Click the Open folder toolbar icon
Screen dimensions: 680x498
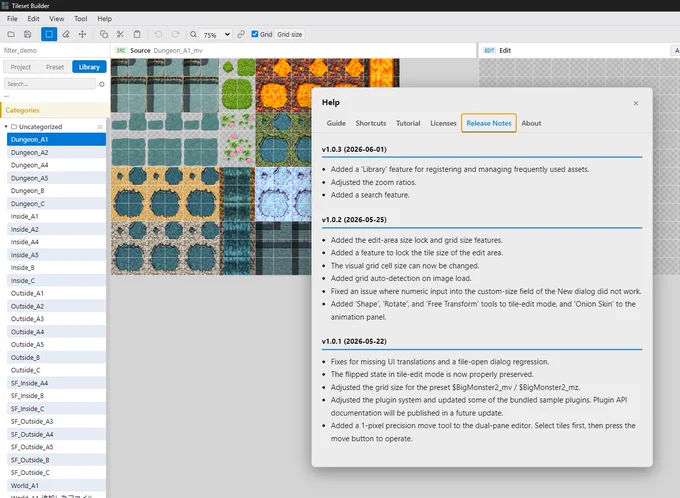click(11, 34)
